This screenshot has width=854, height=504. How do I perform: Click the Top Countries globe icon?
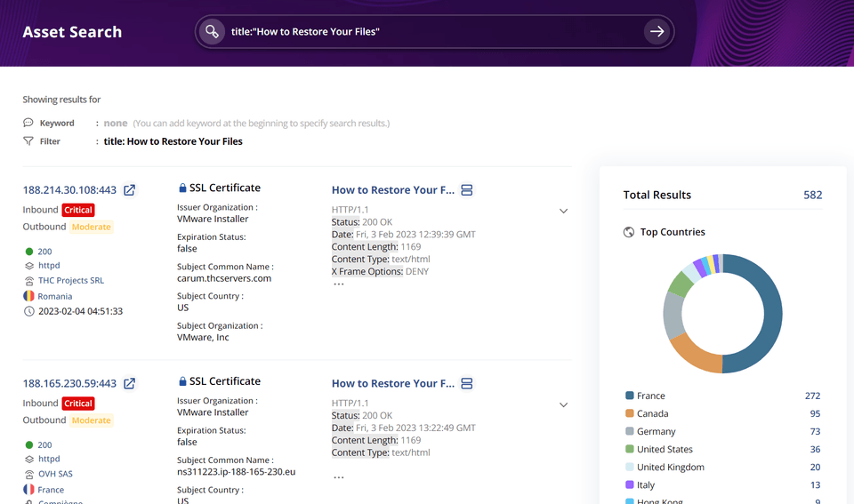point(629,232)
